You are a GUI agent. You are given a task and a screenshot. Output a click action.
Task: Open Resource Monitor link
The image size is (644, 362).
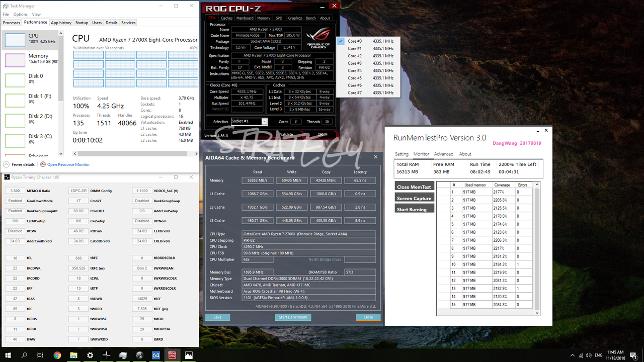tap(68, 164)
